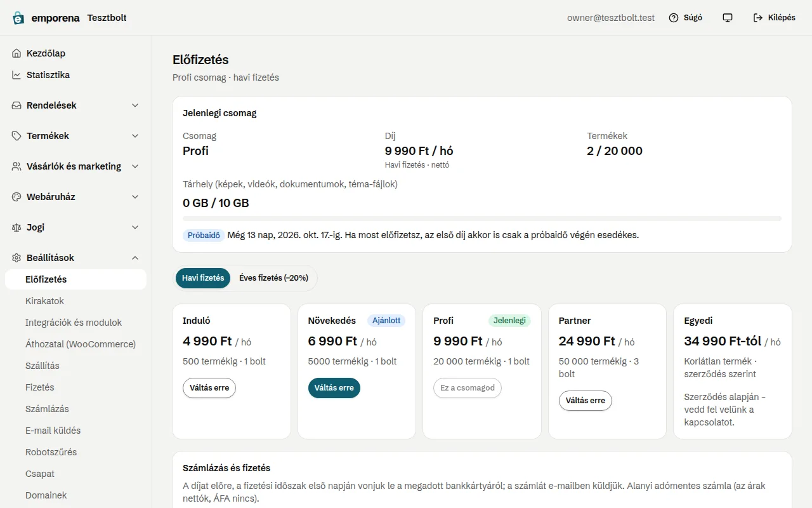Open the Csapat team page
Image resolution: width=812 pixels, height=508 pixels.
tap(75, 474)
